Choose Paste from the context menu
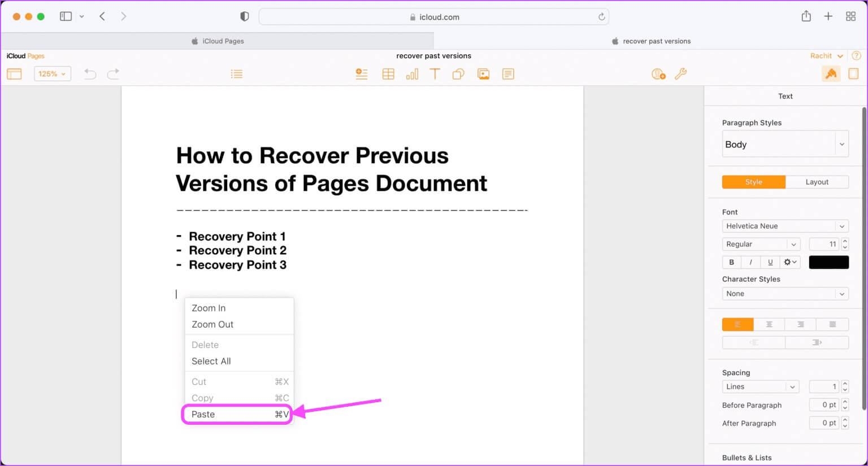 pos(237,414)
